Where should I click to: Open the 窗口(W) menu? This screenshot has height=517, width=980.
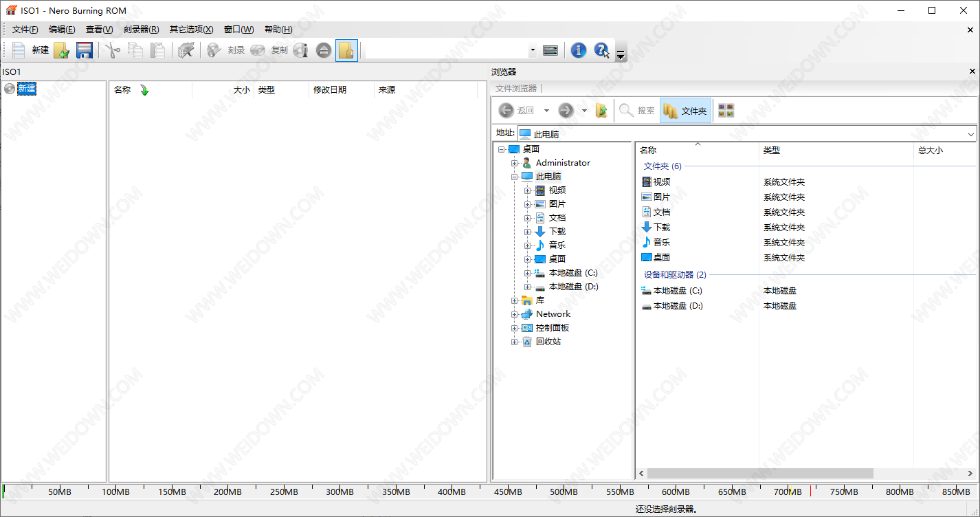239,30
